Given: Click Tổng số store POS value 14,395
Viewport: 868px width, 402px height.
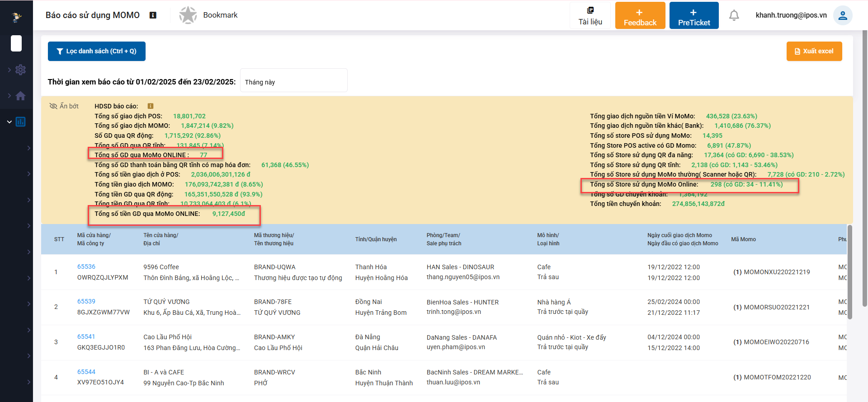Looking at the screenshot, I should coord(712,136).
